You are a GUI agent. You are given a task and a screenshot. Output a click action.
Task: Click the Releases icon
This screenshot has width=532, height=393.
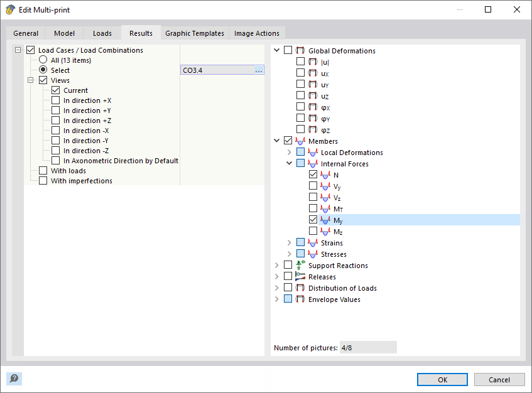pyautogui.click(x=300, y=276)
